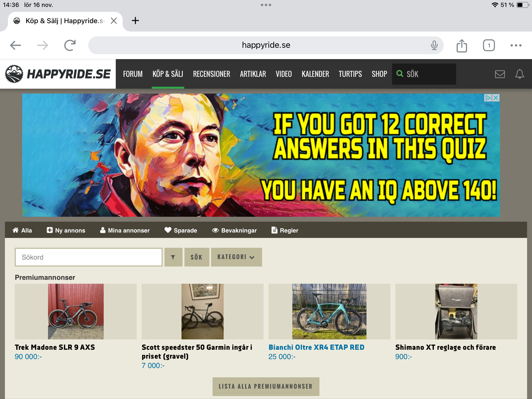
Task: Open the RECENSIONER menu item
Action: 211,74
